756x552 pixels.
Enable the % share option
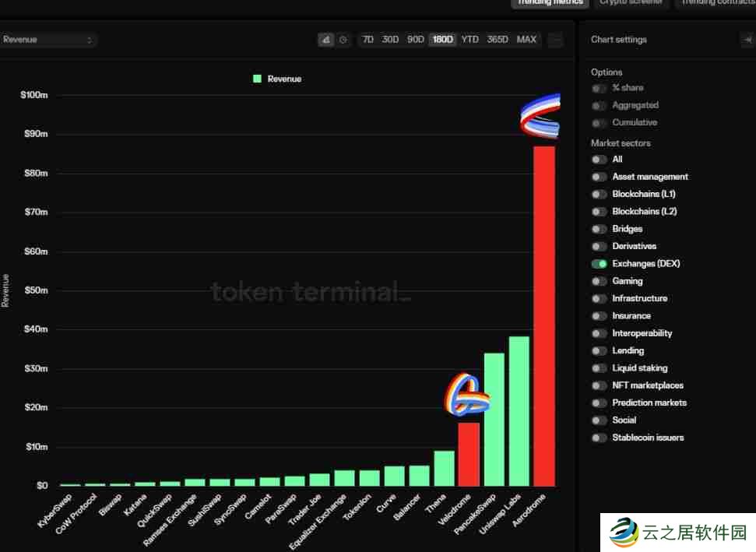pyautogui.click(x=599, y=88)
